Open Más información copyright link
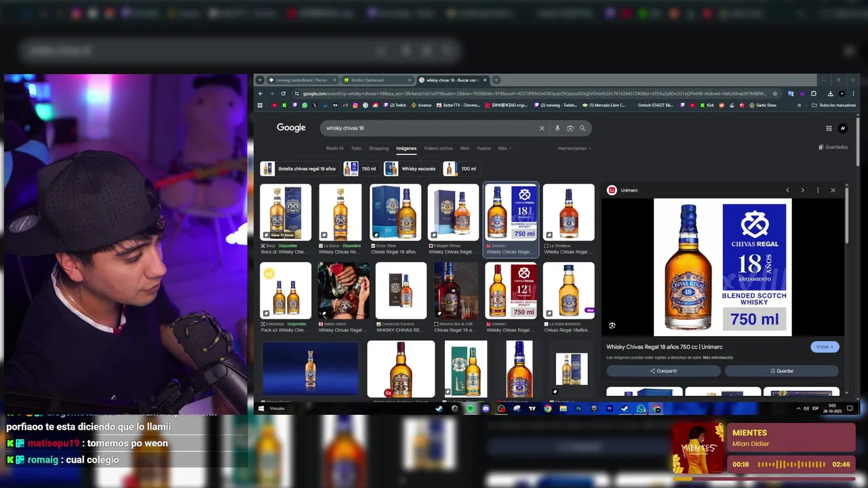 pyautogui.click(x=718, y=358)
